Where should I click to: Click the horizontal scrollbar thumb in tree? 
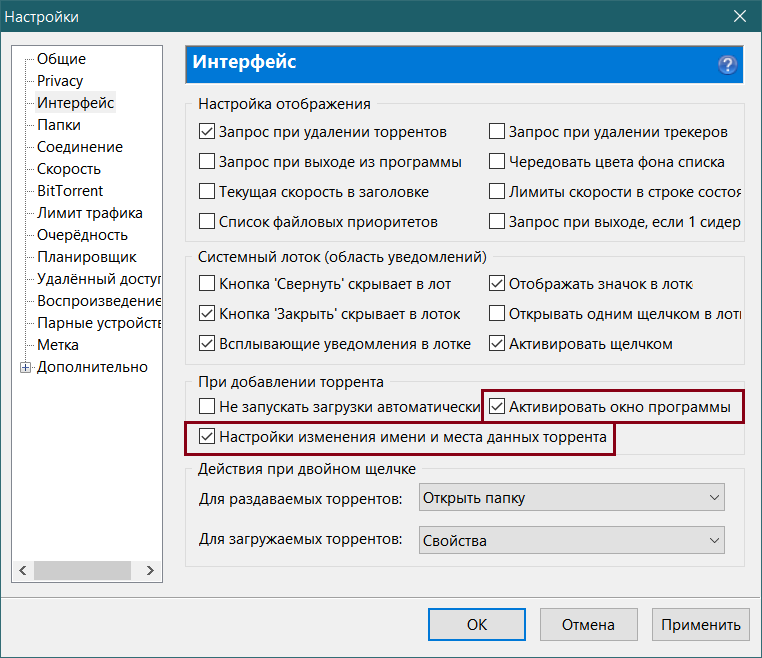82,570
